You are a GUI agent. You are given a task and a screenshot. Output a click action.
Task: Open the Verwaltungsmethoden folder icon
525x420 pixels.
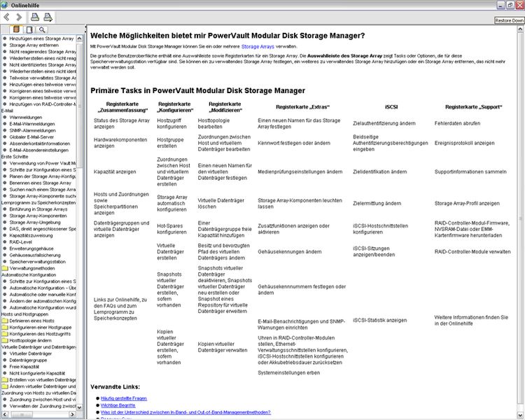[x=5, y=268]
